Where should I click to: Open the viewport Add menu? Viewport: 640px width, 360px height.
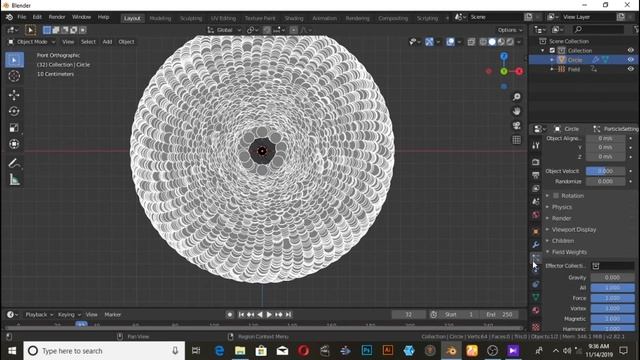pyautogui.click(x=107, y=42)
